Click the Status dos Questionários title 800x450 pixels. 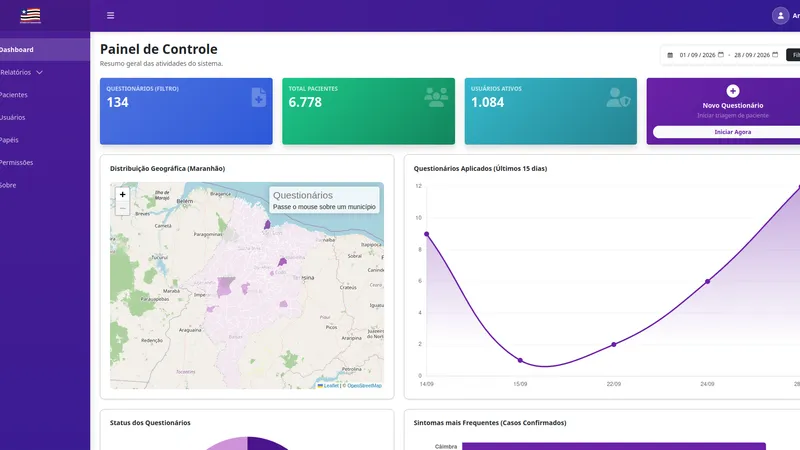[x=150, y=422]
